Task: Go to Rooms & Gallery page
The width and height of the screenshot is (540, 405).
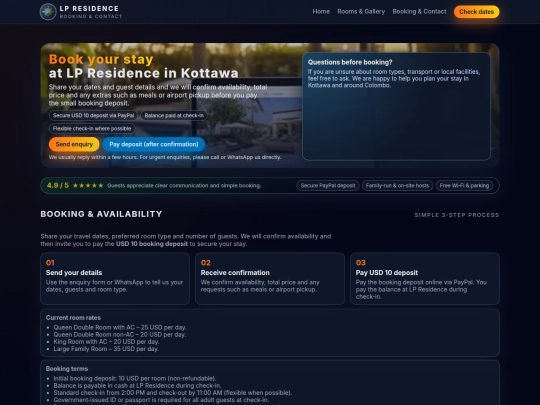Action: 361,11
